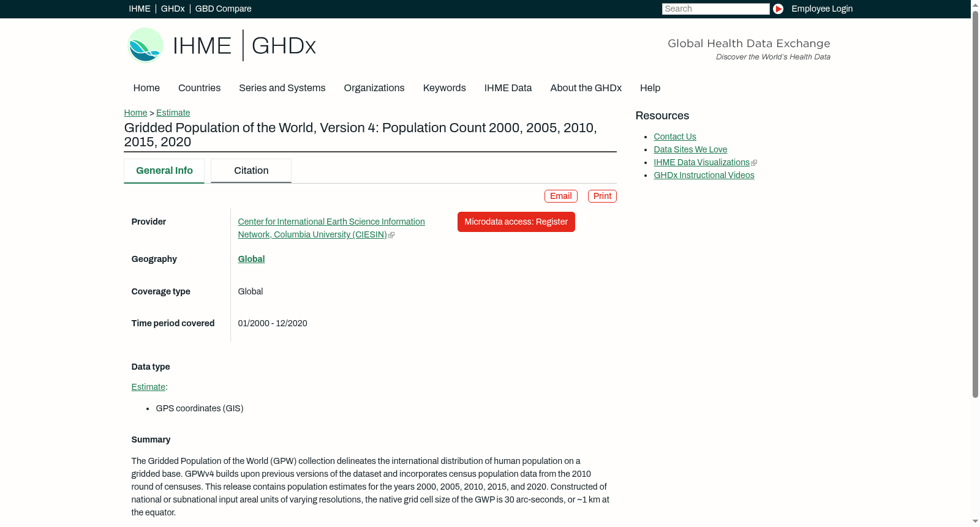Select the General Info tab
980x527 pixels.
(164, 171)
